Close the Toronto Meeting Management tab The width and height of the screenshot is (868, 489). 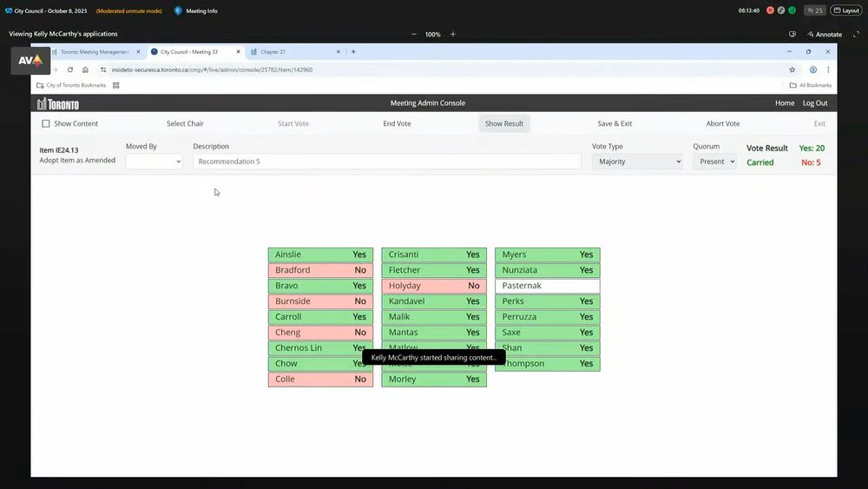coord(138,51)
